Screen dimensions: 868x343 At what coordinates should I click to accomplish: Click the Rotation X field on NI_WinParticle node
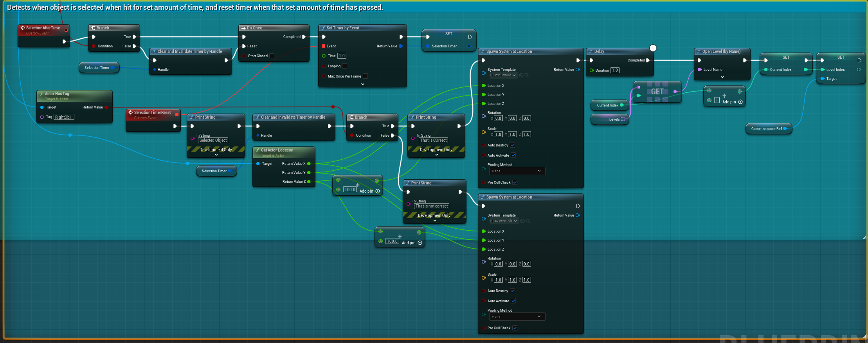[498, 118]
